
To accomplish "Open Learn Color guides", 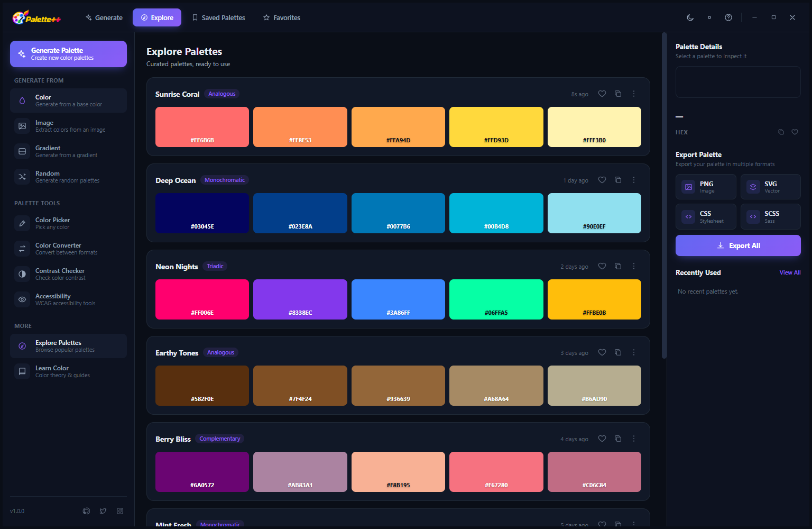I will (68, 371).
